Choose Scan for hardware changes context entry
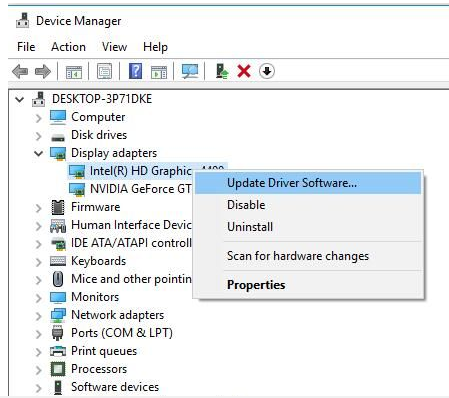Viewport: 449px width, 398px height. point(308,256)
